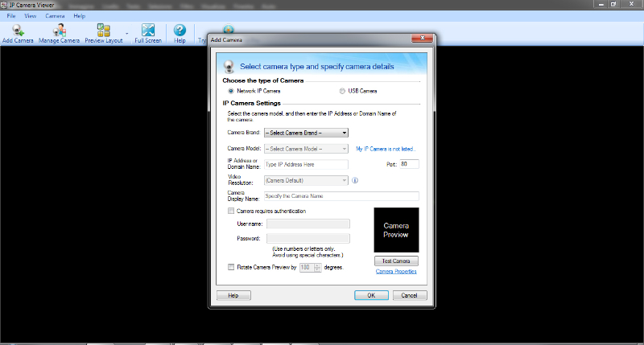Click the Camera Properties link
Screen dimensions: 644x345
click(x=396, y=271)
